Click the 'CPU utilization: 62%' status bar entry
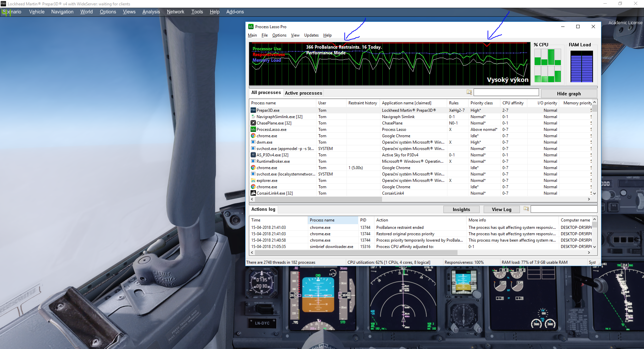 click(x=389, y=262)
